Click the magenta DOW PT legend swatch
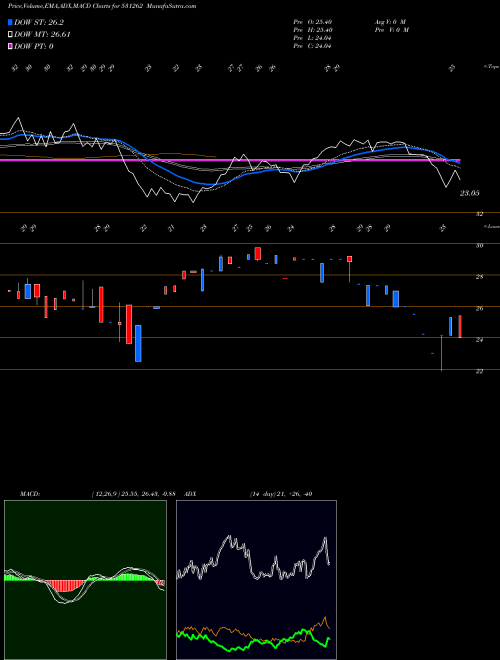Viewport: 500px width, 660px height. pyautogui.click(x=10, y=46)
